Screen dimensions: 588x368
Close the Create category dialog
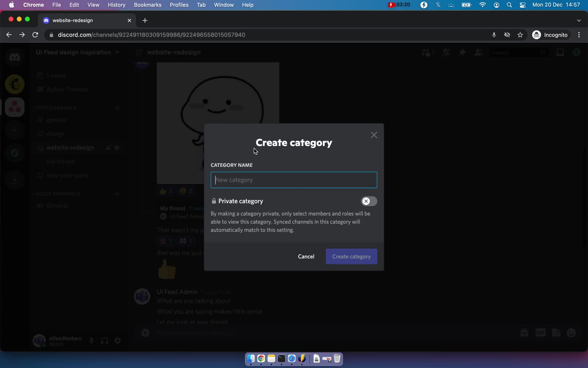(x=373, y=135)
